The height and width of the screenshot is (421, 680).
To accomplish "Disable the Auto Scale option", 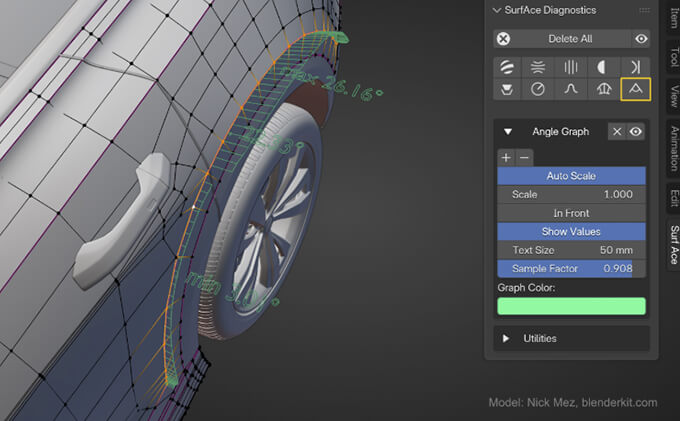I will coord(571,176).
